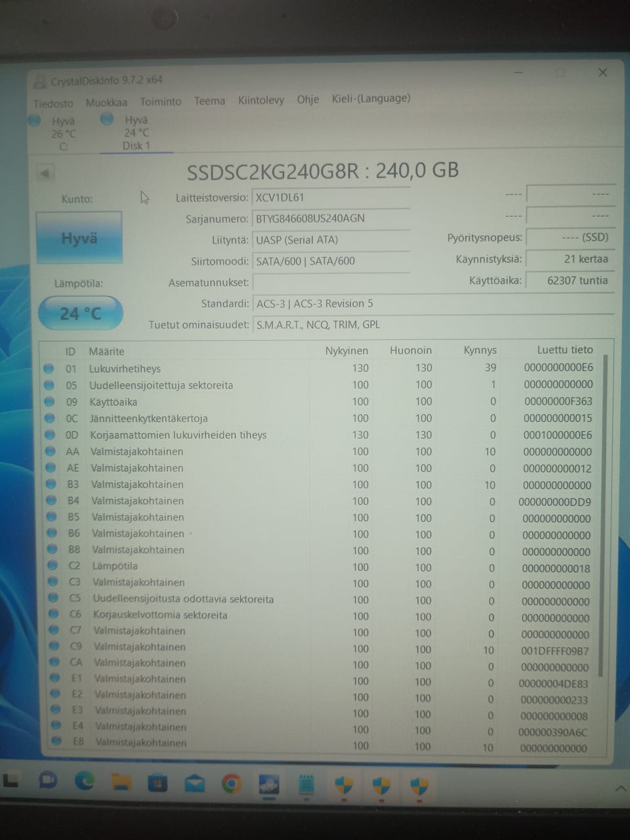Click status circle of row 0D
Screen dimensions: 630x840
pyautogui.click(x=51, y=434)
